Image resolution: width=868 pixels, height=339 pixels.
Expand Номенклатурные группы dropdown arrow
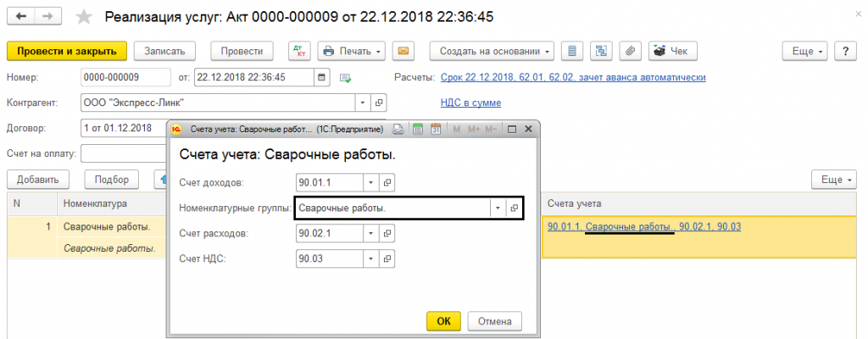[x=495, y=208]
